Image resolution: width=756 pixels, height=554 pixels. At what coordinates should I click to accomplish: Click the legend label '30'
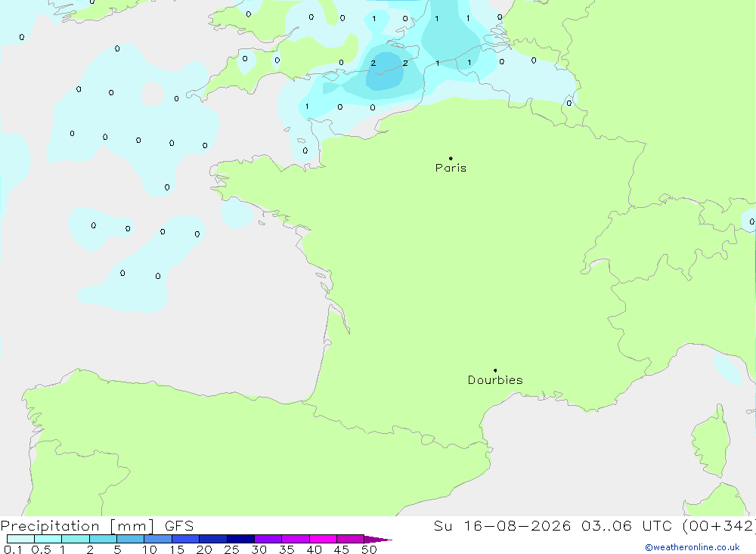(x=259, y=549)
